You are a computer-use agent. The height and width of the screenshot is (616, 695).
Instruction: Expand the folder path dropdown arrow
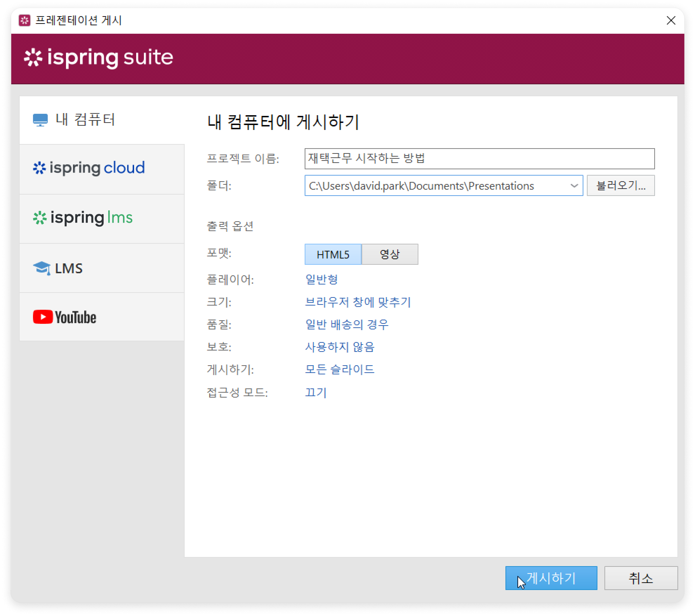[574, 186]
